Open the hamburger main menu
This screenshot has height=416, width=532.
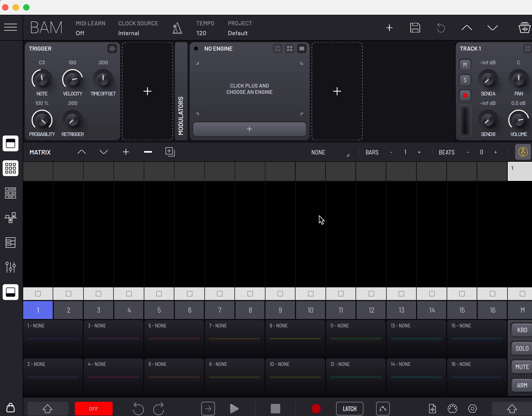click(x=11, y=27)
